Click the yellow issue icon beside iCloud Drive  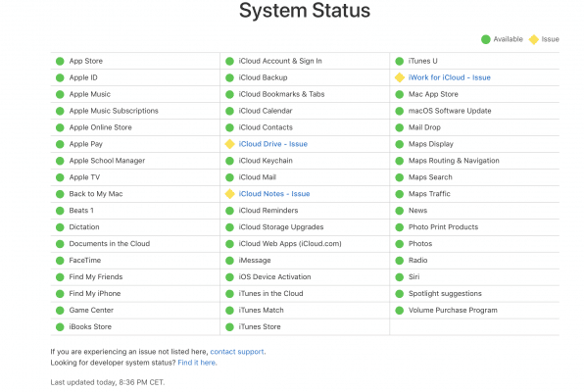click(230, 144)
